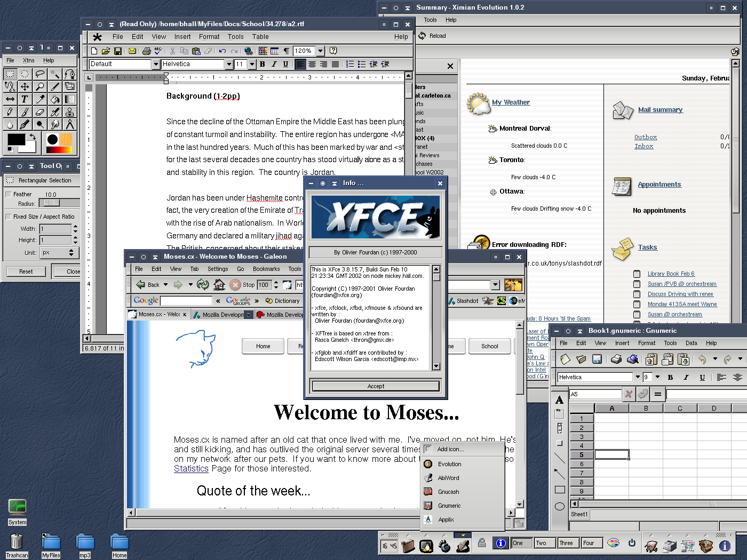The width and height of the screenshot is (747, 560).
Task: Switch to workspace Four on the panel
Action: pos(592,543)
